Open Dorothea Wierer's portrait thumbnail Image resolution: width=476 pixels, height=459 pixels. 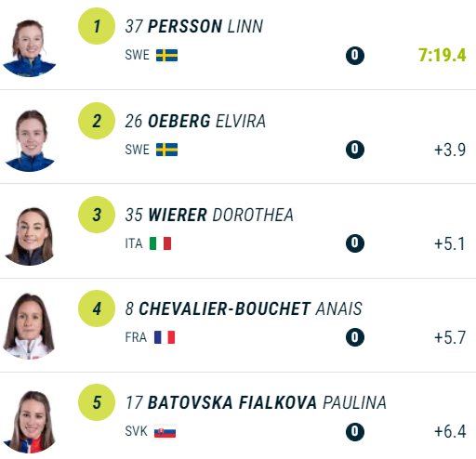pyautogui.click(x=30, y=236)
